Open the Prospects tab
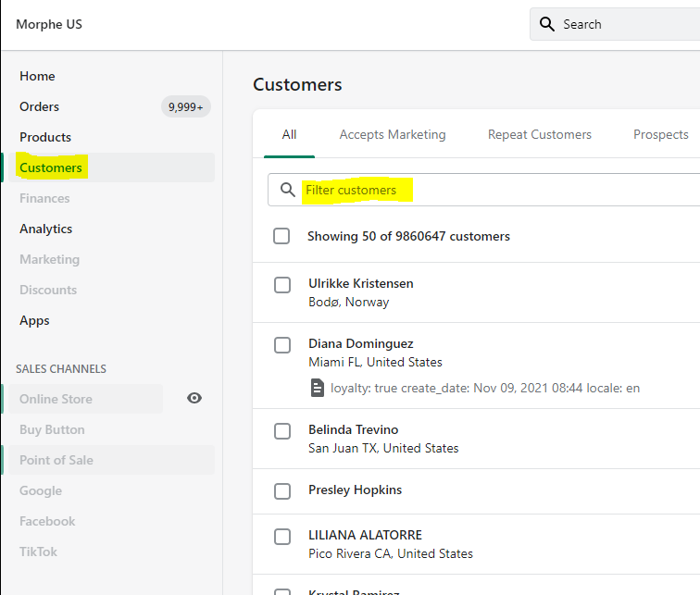 pos(661,135)
